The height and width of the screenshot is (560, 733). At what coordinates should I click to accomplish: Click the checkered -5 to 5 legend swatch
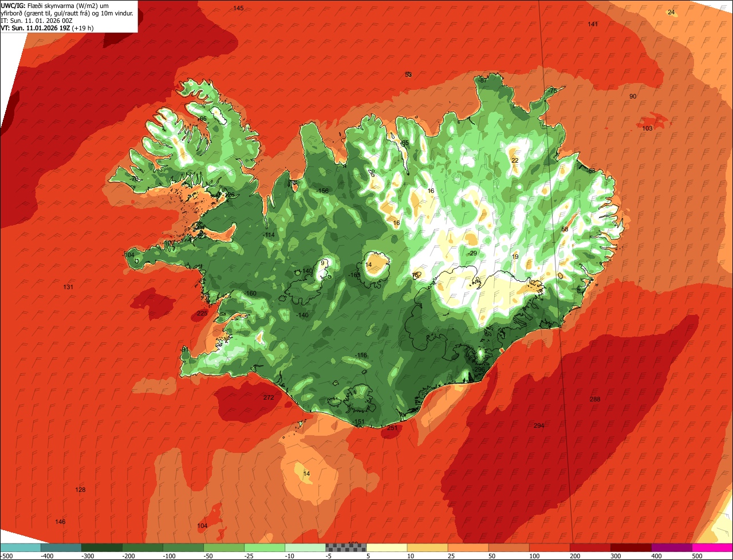(346, 547)
